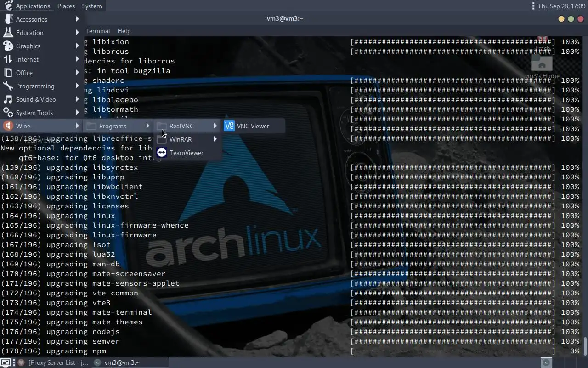This screenshot has height=368, width=588.
Task: Click the clock showing Thu Sep 28, 17:09
Action: click(561, 6)
